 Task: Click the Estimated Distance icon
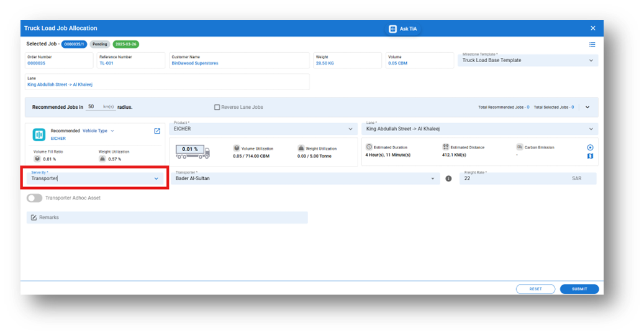click(x=446, y=147)
